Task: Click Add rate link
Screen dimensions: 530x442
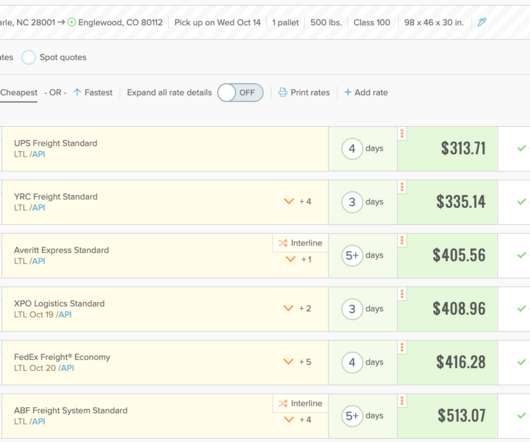Action: click(x=371, y=92)
